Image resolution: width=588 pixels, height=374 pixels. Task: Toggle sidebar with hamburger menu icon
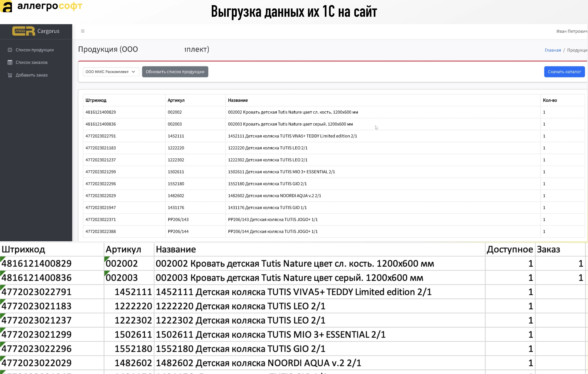[x=83, y=31]
